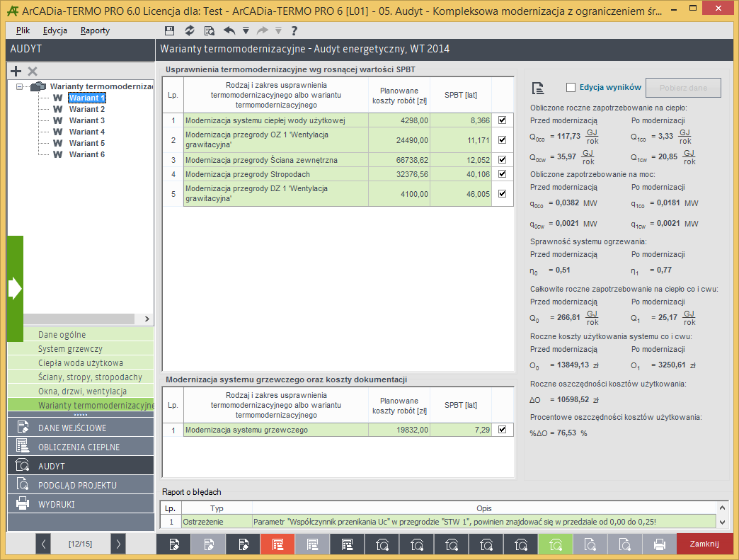Click the tree scrollbar right arrow
Image resolution: width=739 pixels, height=560 pixels.
147,319
